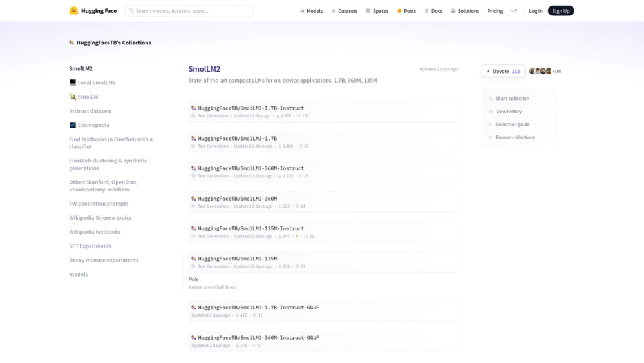
Task: Click the View history clock icon
Action: coord(490,112)
